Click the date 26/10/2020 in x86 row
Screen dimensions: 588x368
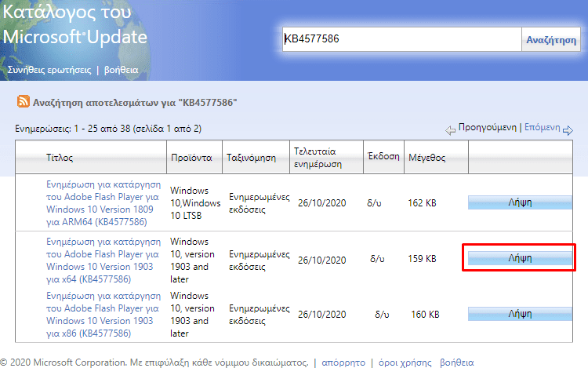321,314
